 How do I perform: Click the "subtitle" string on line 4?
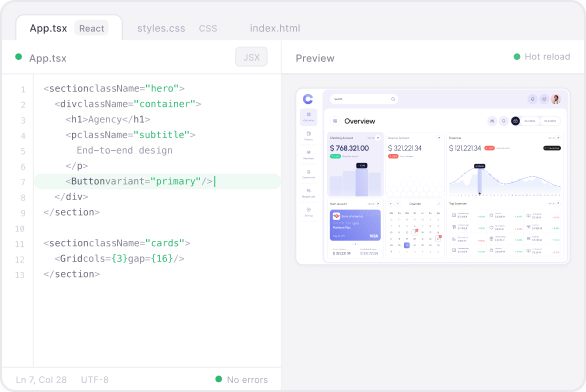pyautogui.click(x=162, y=135)
